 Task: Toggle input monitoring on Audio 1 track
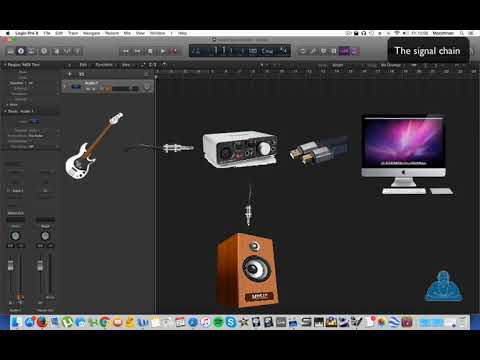[108, 89]
